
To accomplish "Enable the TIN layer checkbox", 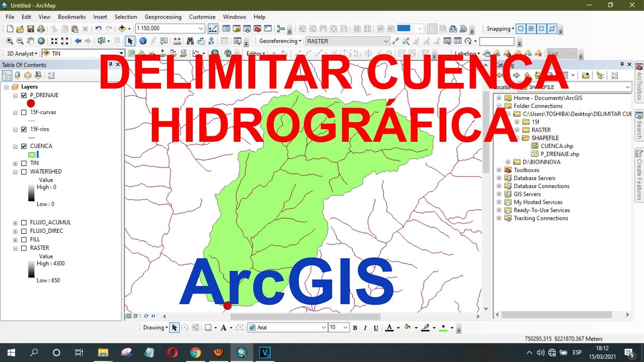I will 24,163.
